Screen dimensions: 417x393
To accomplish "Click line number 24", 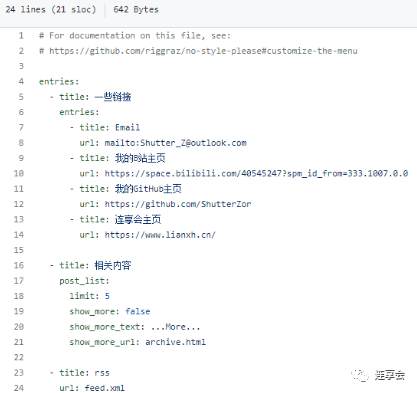I will [19, 388].
